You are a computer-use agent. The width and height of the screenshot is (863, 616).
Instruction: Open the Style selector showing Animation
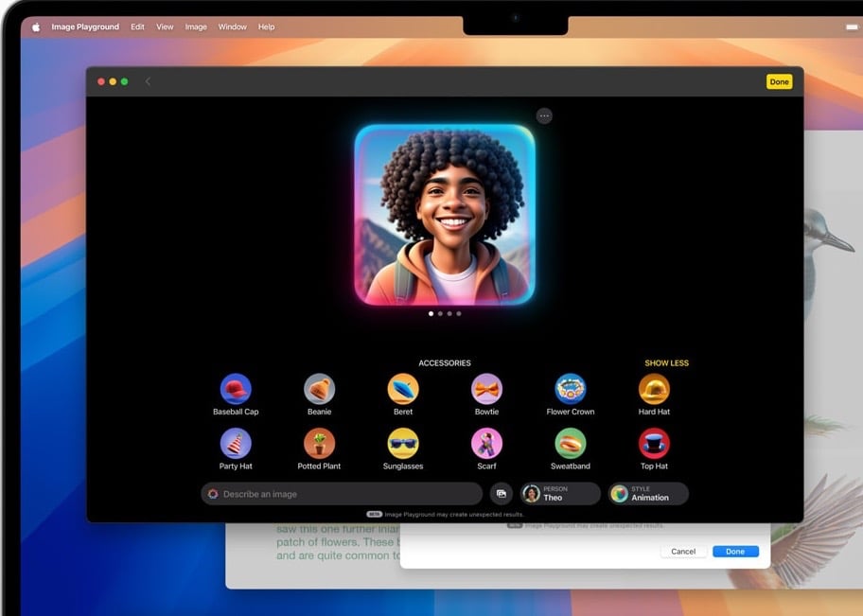[x=648, y=494]
